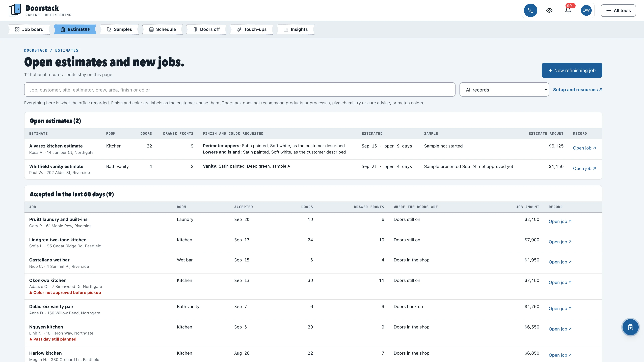Open job for Nguyen kitchen
The width and height of the screenshot is (644, 362).
(x=560, y=329)
